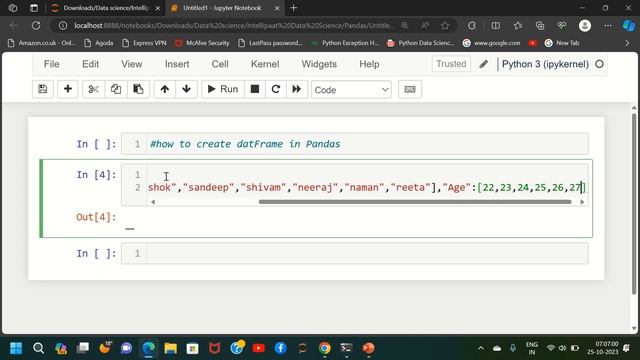Click the horizontal scrollbar of cell 4
The width and height of the screenshot is (640, 360).
(415, 202)
